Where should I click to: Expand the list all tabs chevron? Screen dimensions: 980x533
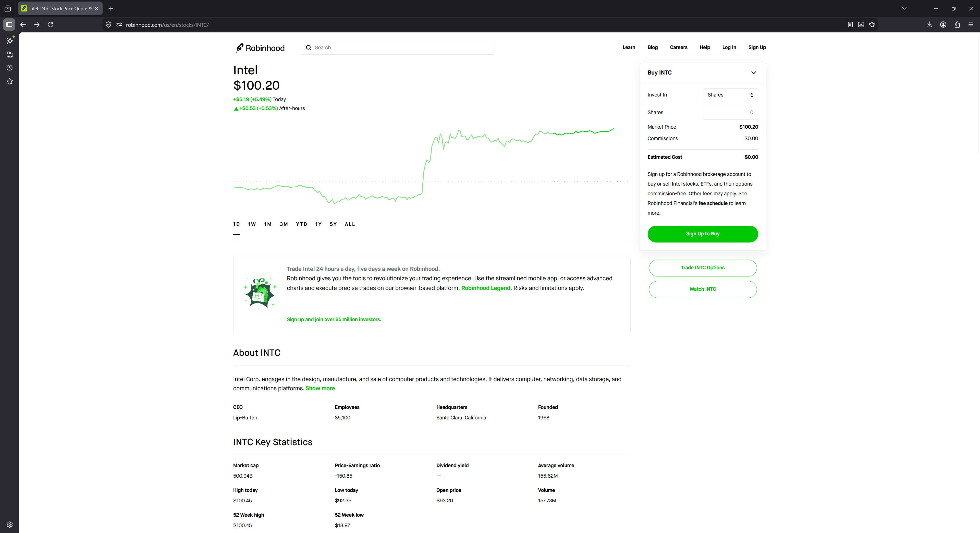pos(904,8)
